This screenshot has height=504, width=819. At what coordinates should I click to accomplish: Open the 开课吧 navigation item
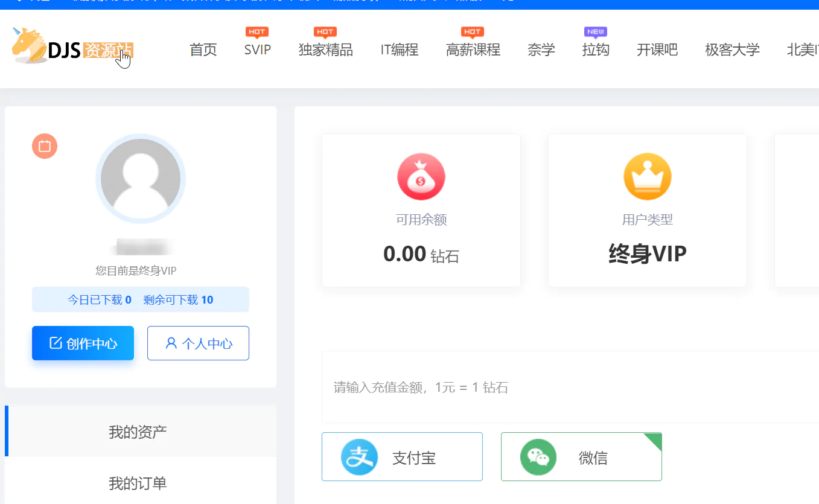[657, 49]
